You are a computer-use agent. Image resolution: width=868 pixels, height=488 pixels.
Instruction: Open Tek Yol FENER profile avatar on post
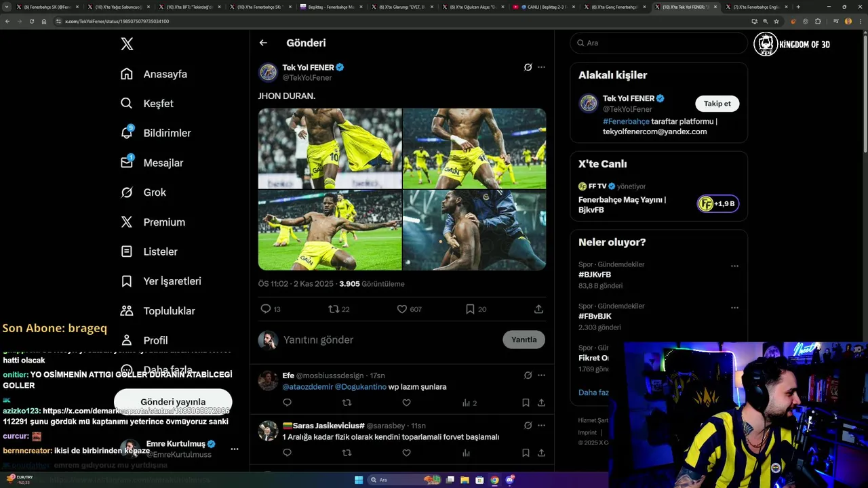coord(269,72)
